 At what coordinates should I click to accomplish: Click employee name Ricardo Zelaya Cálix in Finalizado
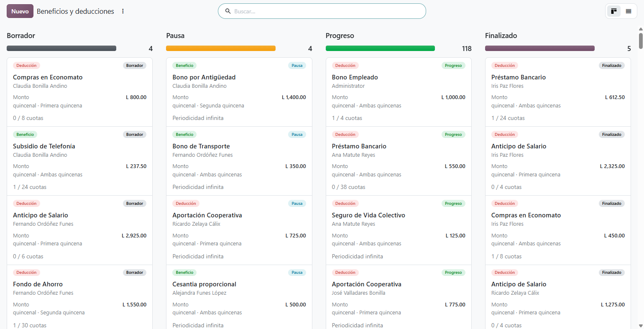(515, 293)
